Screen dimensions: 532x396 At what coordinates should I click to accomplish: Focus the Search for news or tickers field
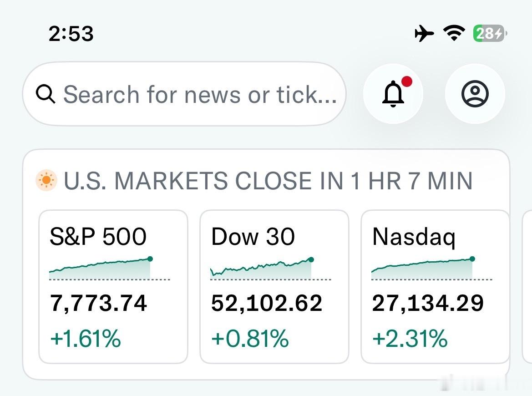click(184, 94)
